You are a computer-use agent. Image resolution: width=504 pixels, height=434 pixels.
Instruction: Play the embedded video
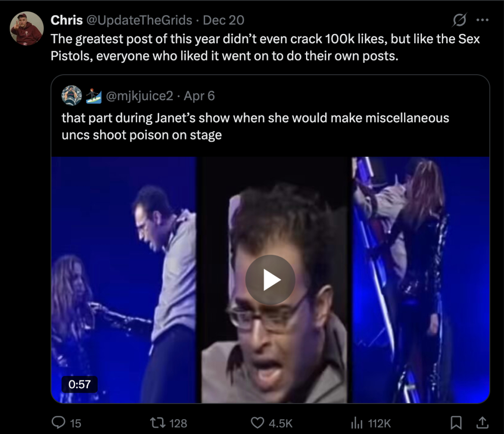tap(270, 280)
